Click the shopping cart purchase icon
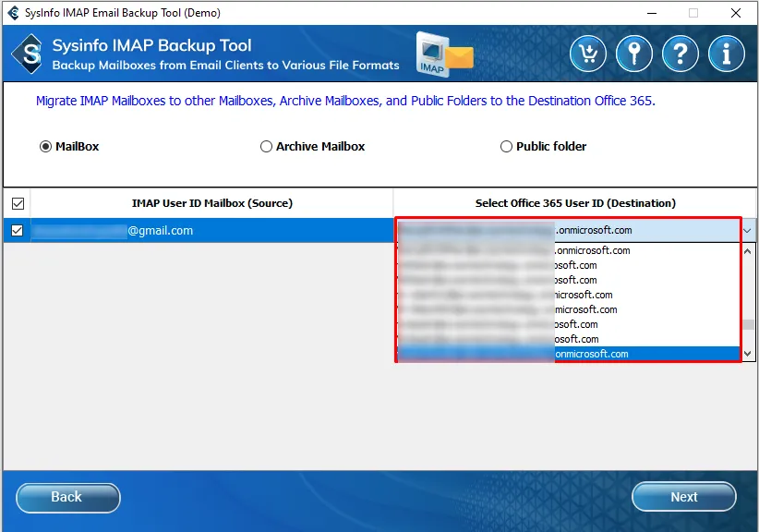 click(x=588, y=54)
